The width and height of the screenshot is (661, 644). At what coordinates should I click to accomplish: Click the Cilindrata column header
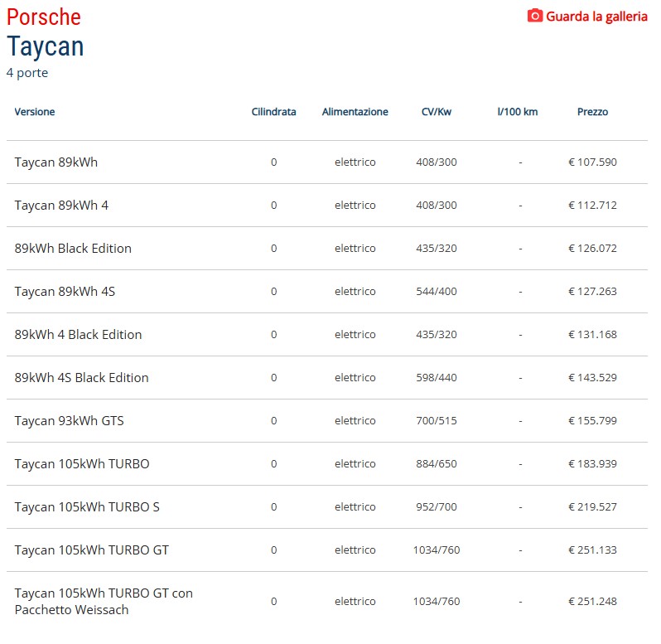[273, 112]
